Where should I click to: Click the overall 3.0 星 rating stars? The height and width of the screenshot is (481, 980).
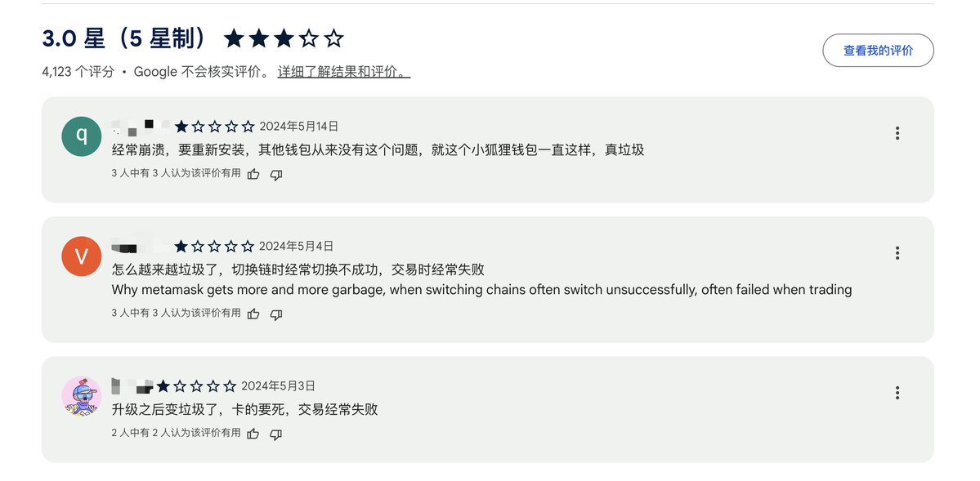(284, 38)
